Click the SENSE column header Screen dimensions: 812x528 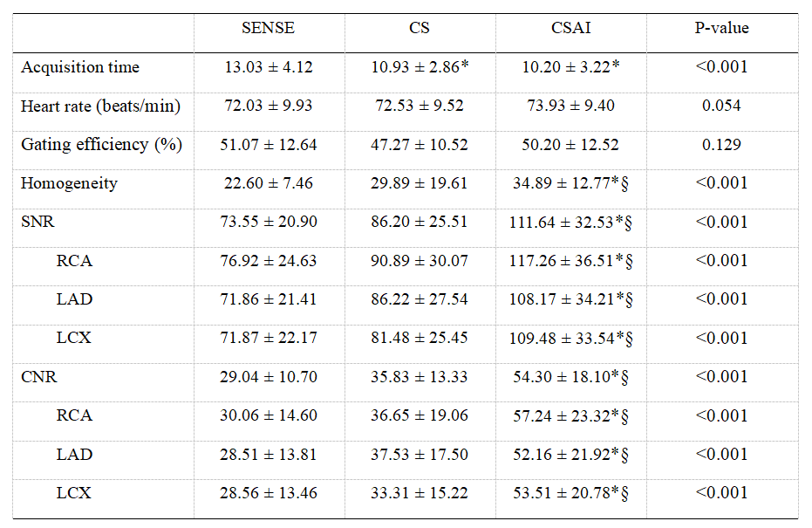tap(268, 28)
